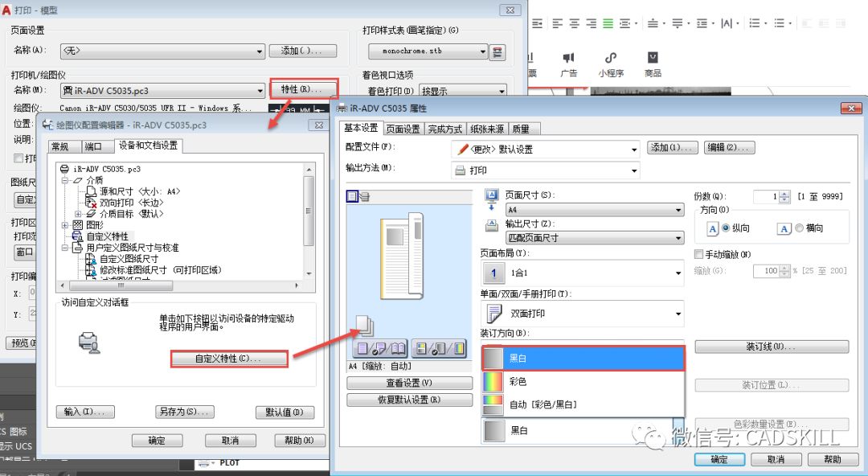Choose the 彩色 rainbow color mode option
Viewport: 868px width, 476px height.
click(x=583, y=381)
